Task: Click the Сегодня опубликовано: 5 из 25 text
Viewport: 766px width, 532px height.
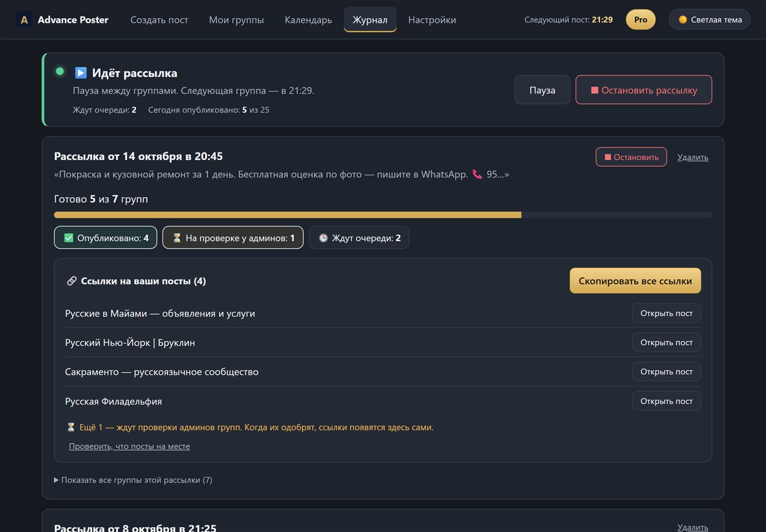Action: [208, 110]
